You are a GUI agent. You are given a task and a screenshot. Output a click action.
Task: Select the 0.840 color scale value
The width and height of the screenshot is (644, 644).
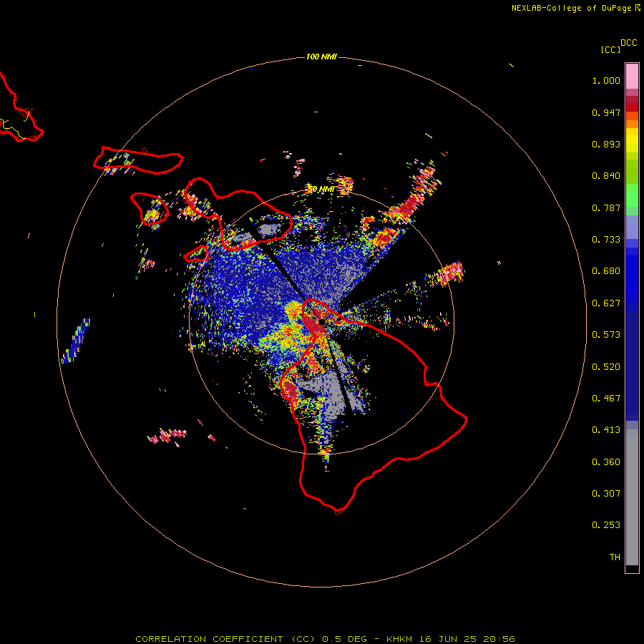606,176
